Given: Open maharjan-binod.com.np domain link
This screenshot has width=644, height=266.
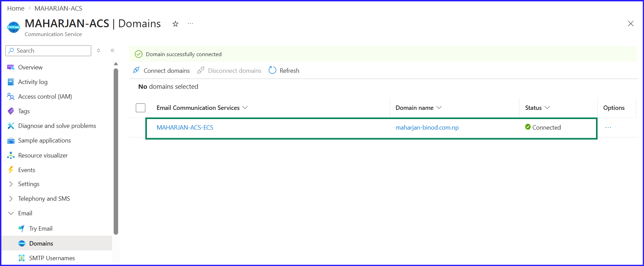Looking at the screenshot, I should tap(427, 128).
